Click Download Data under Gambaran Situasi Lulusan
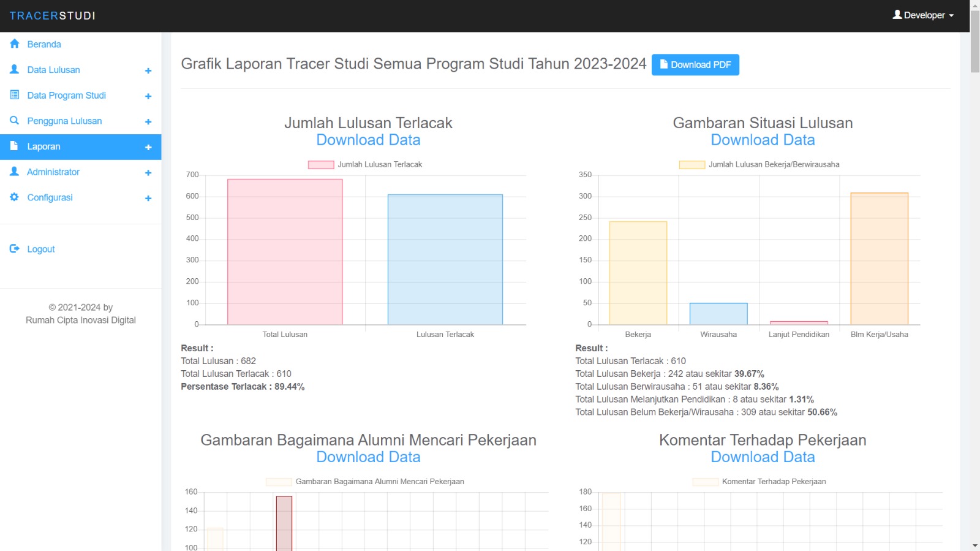980x551 pixels. coord(763,140)
